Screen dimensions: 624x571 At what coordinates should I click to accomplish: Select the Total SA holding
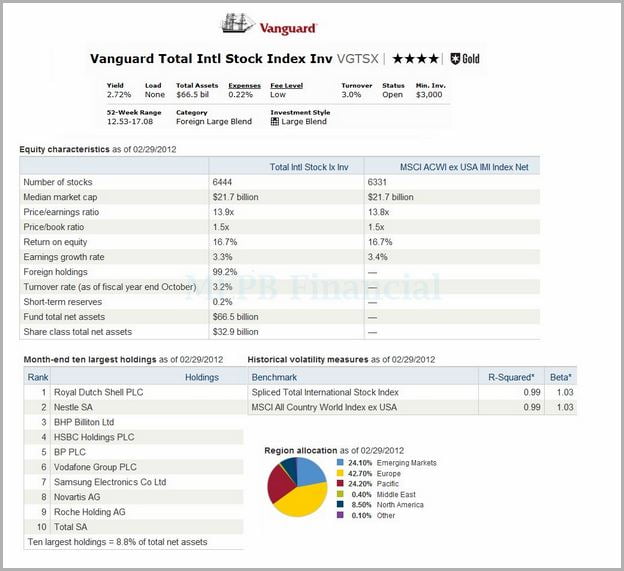tap(70, 527)
